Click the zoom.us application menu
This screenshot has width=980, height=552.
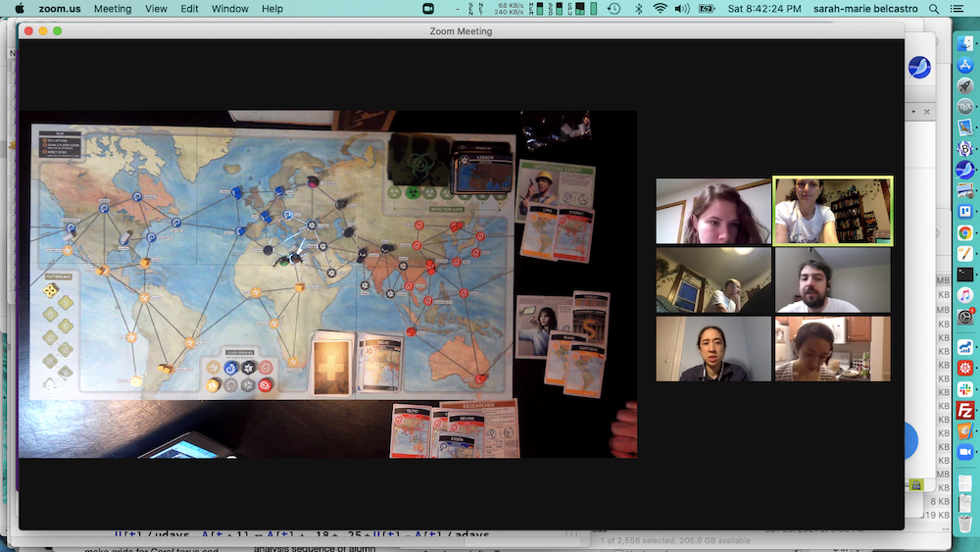(x=60, y=9)
